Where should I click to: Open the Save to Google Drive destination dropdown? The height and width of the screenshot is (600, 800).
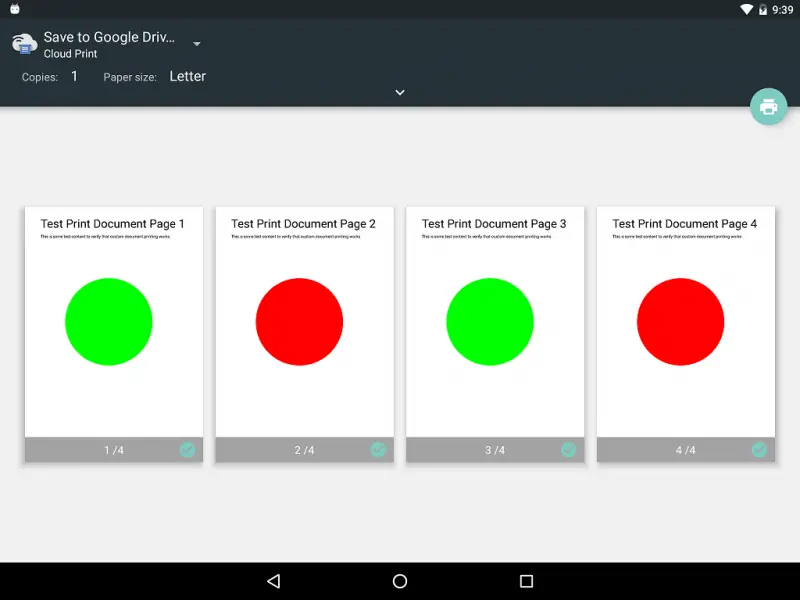(x=197, y=43)
